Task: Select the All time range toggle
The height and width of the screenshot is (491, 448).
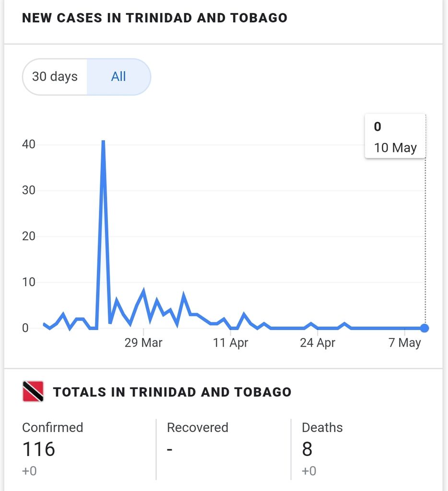Action: 119,77
